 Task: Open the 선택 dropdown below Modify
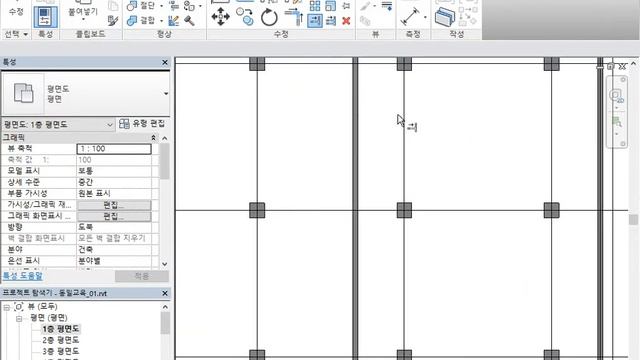coord(16,34)
